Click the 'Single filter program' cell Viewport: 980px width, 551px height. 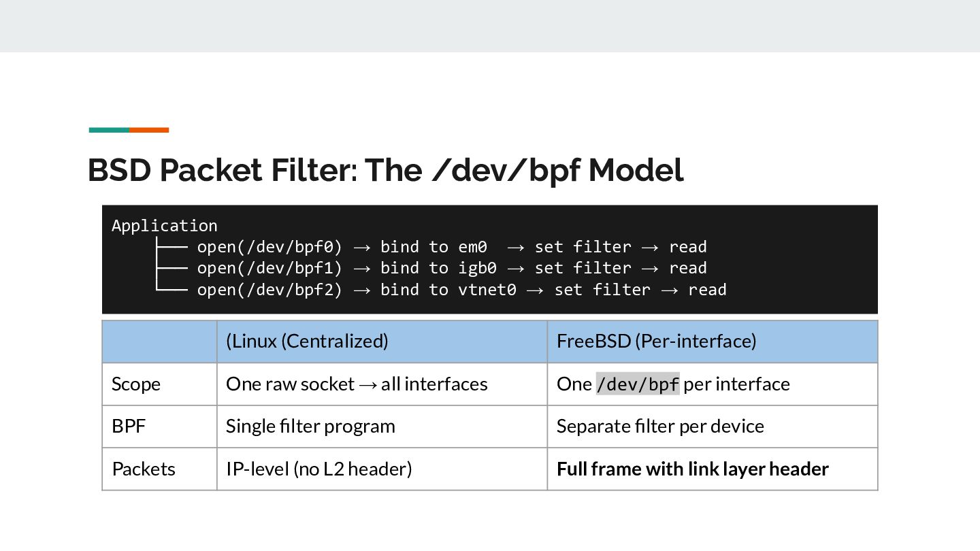(x=310, y=427)
